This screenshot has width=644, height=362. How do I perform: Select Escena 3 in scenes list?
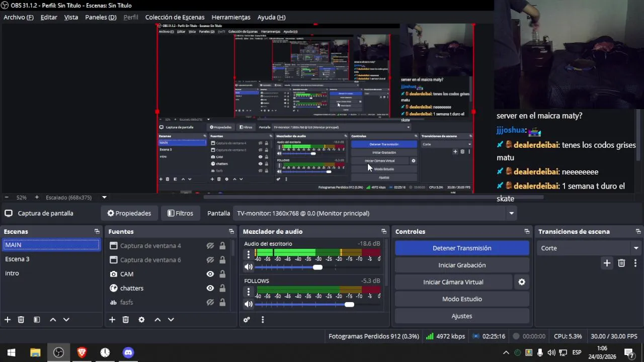pos(51,259)
